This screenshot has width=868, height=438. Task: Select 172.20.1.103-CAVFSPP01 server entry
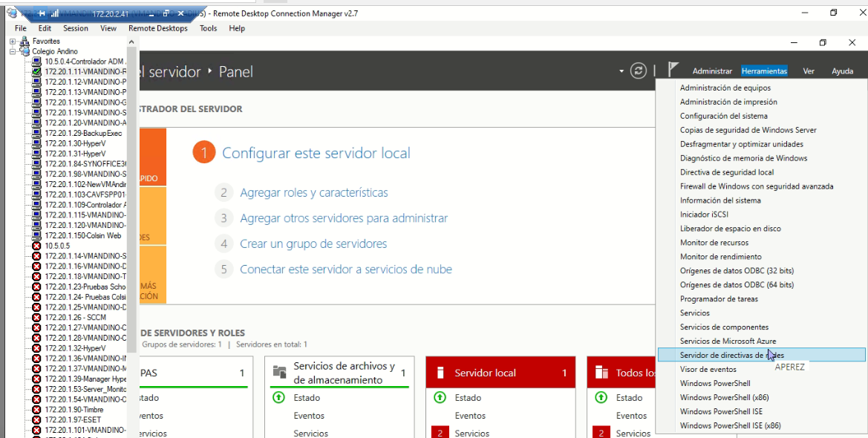click(86, 195)
